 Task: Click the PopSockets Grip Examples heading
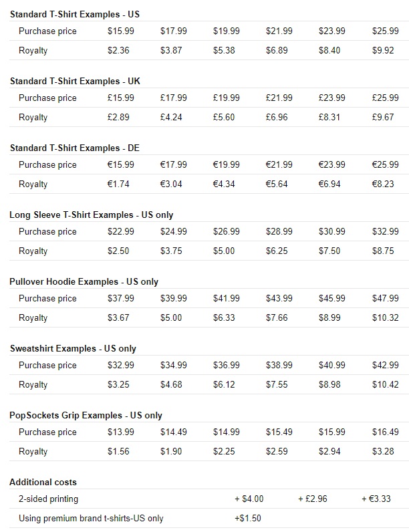point(86,415)
